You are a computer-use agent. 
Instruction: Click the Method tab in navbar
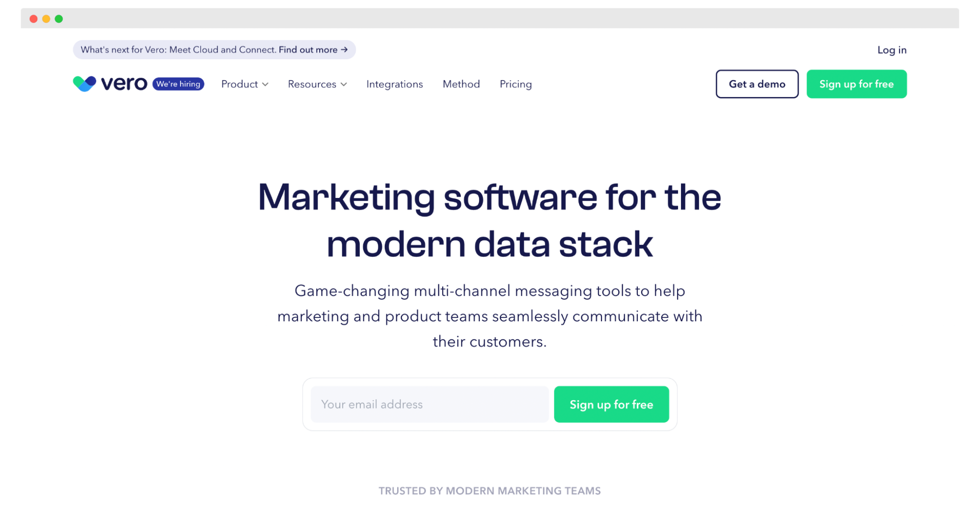(x=461, y=84)
